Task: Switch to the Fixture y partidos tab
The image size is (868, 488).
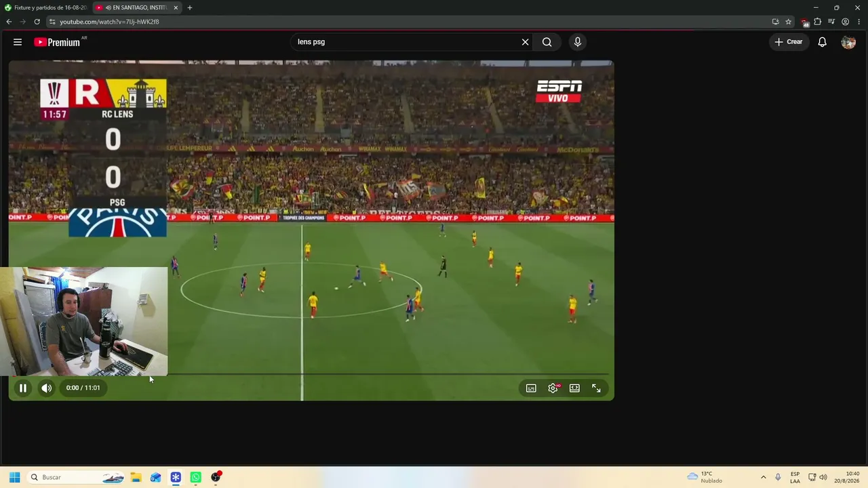Action: pyautogui.click(x=45, y=7)
